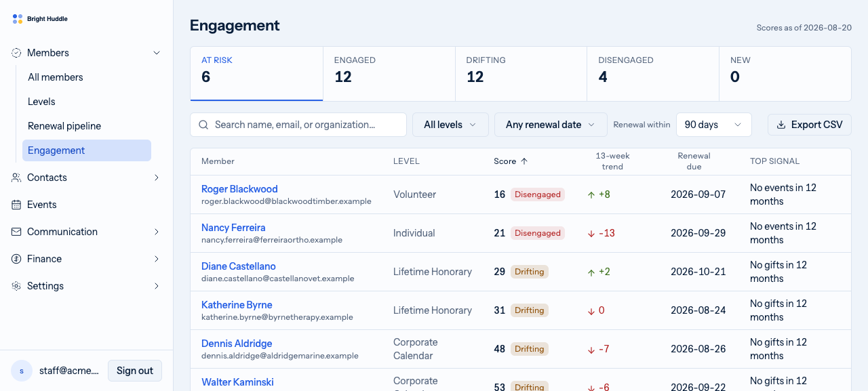Select the Drifting tab

pyautogui.click(x=521, y=73)
